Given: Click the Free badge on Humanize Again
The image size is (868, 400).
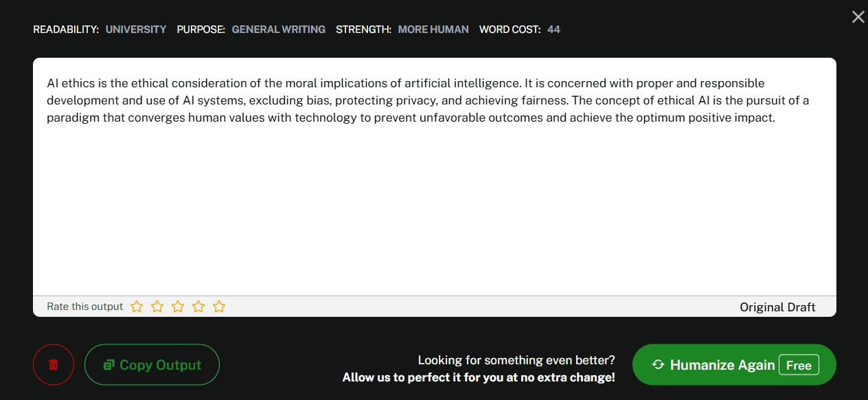Looking at the screenshot, I should click(x=799, y=365).
